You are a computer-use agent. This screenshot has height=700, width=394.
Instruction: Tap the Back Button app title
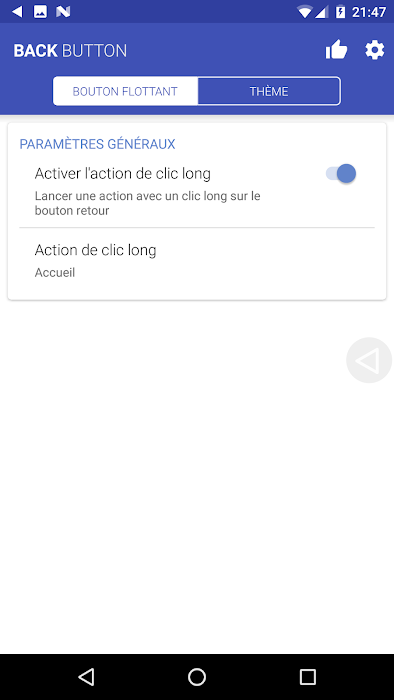pyautogui.click(x=70, y=50)
